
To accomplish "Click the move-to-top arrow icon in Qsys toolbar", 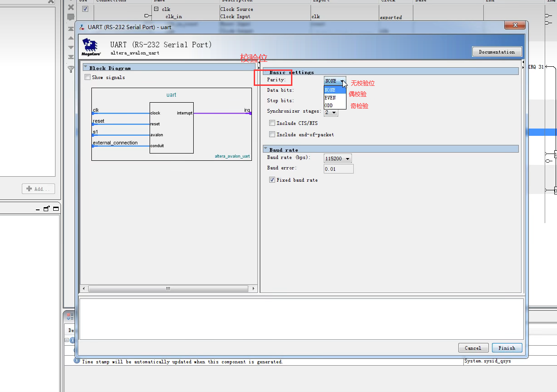I will point(70,29).
